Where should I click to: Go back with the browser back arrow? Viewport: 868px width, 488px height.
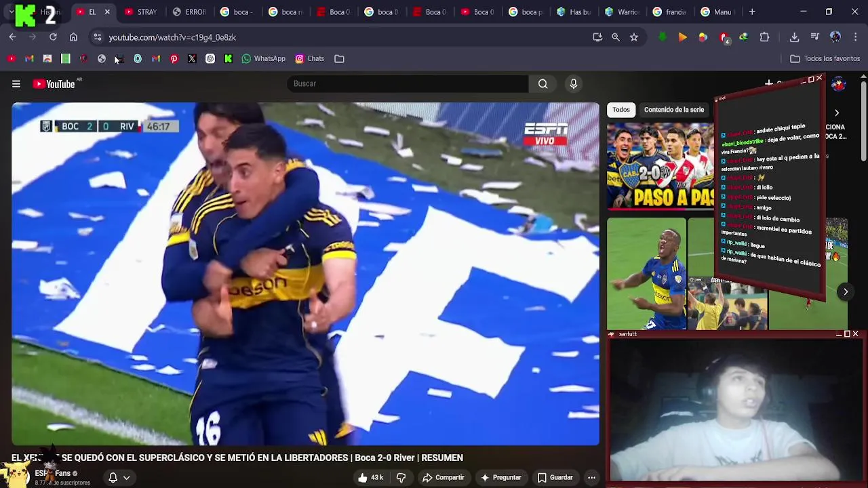[13, 37]
